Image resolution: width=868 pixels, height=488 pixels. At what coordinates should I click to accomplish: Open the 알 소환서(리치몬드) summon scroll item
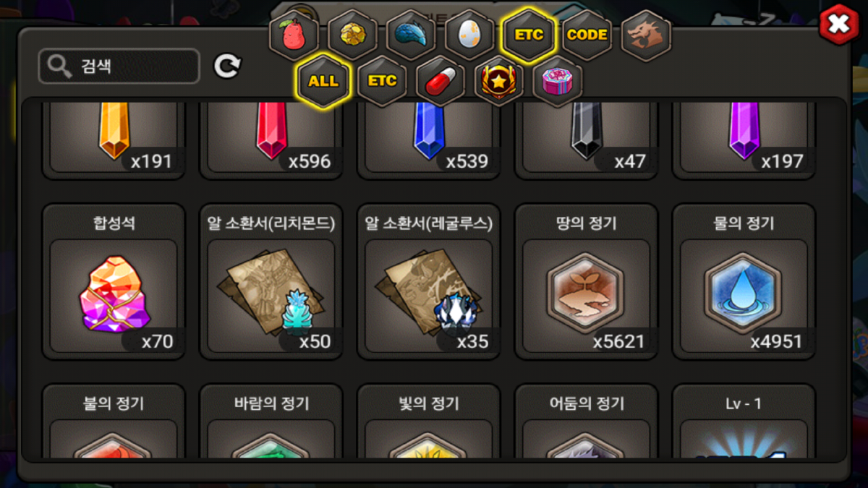tap(271, 282)
